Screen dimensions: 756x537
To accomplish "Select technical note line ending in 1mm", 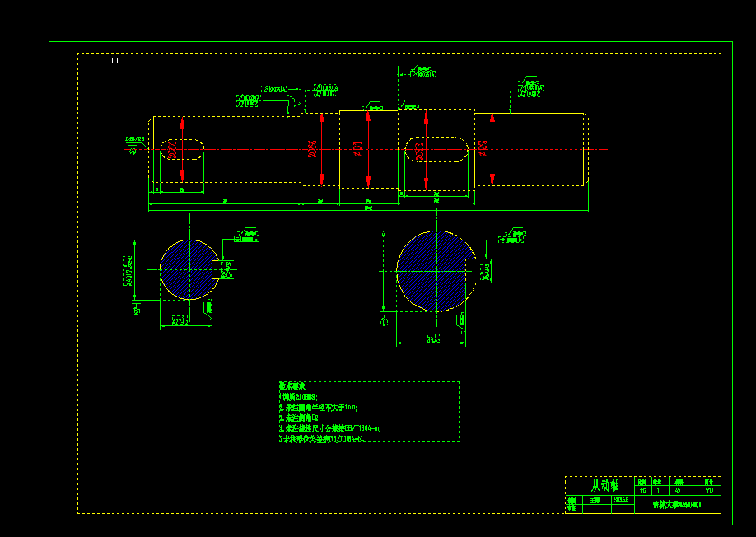I will pyautogui.click(x=319, y=408).
